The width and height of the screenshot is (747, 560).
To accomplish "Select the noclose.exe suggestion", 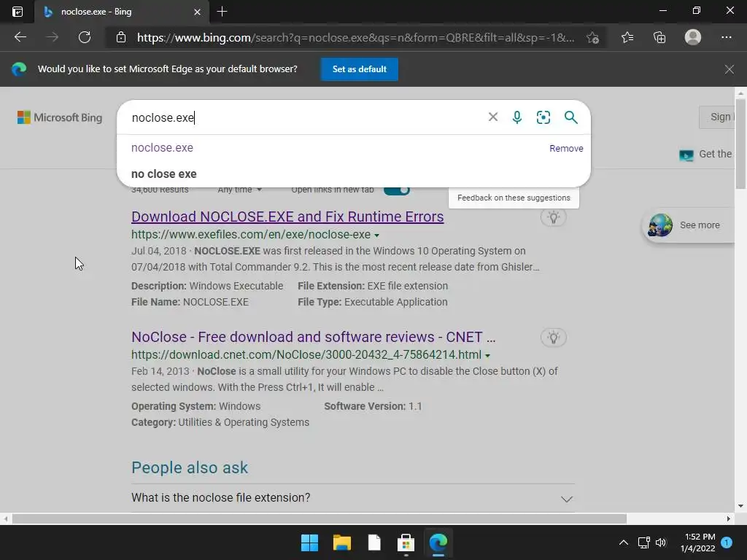I will tap(162, 147).
